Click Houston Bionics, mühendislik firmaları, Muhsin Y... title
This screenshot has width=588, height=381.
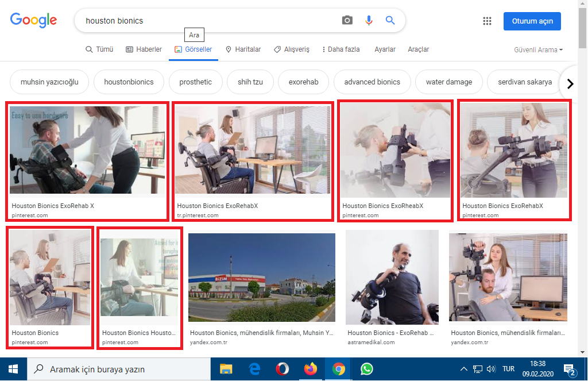(x=261, y=333)
